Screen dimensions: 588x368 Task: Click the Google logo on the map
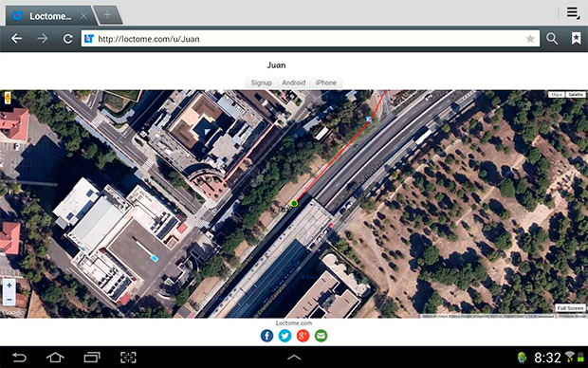point(13,312)
